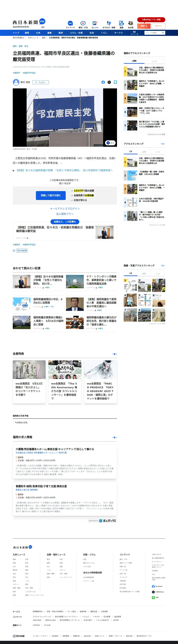
Task: Select 1週間 tab in 画像・写真アクセスランキング
Action: [x=144, y=273]
